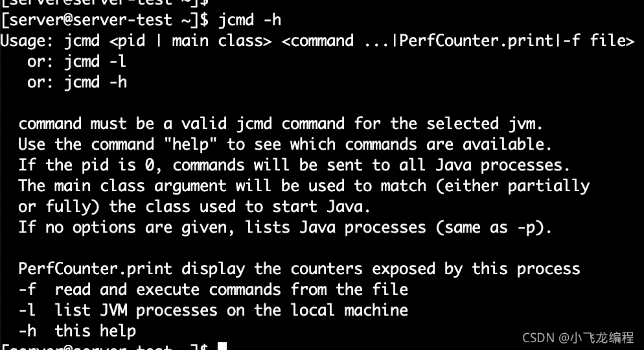Click the '<pid | main class>' usage argument

pos(190,40)
